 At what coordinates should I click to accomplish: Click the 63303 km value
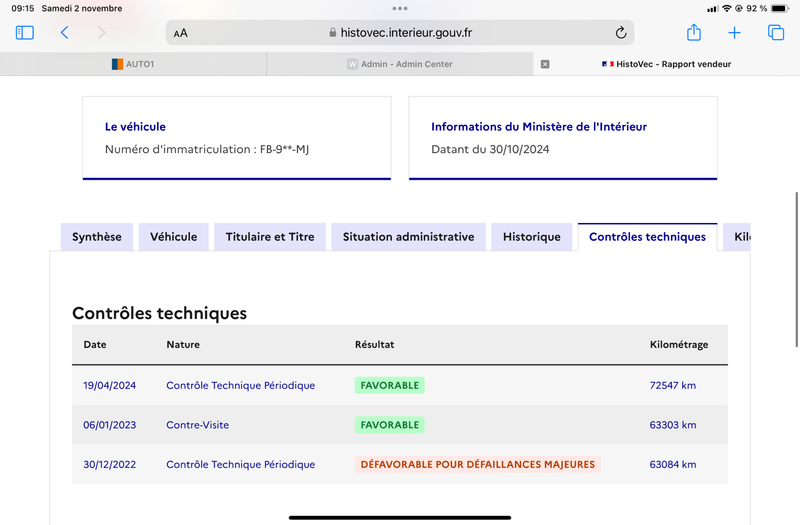[x=672, y=425]
